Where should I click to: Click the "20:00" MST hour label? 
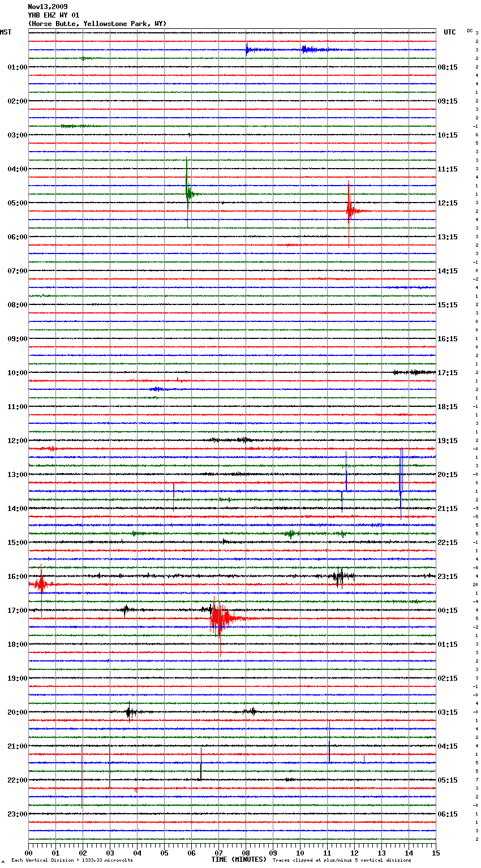(18, 712)
